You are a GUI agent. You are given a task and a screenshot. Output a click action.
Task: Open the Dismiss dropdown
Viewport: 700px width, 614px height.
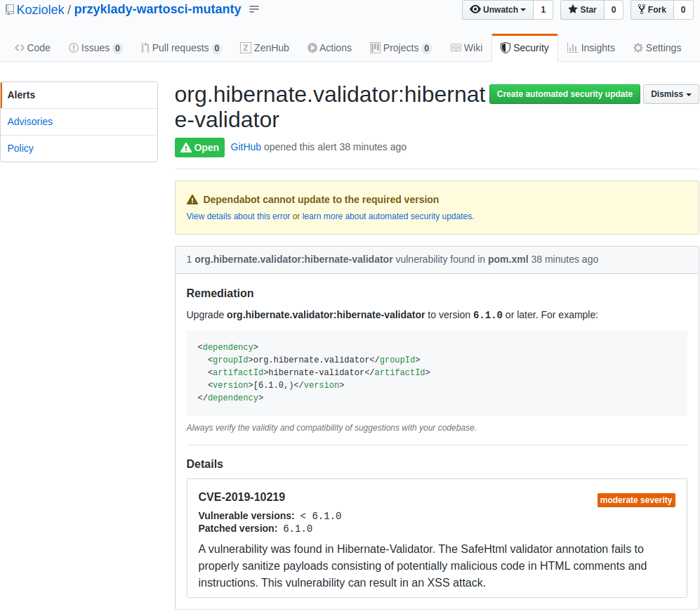point(671,94)
